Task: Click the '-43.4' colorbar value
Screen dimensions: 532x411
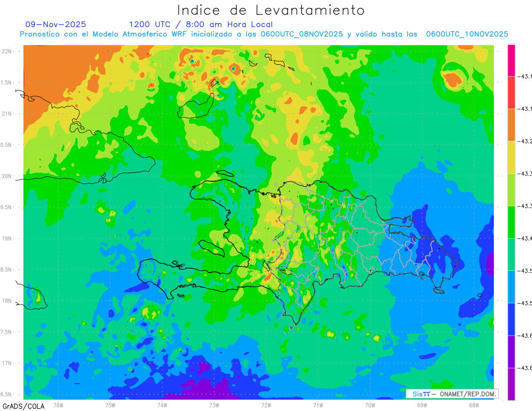Action: [x=525, y=239]
